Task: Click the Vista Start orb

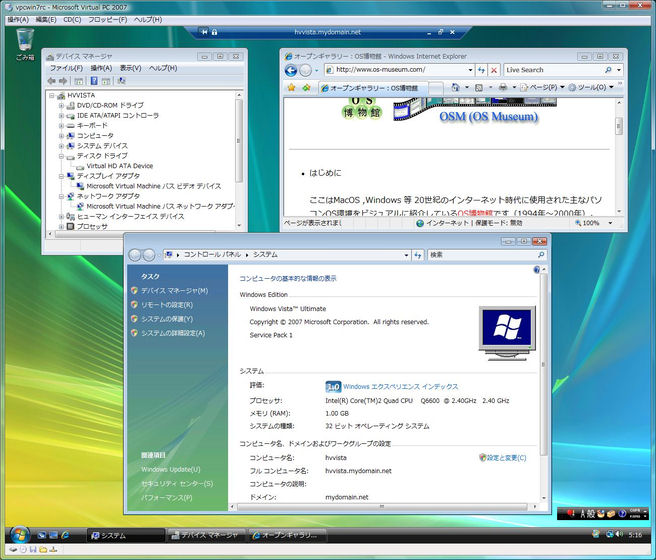Action: [19, 534]
